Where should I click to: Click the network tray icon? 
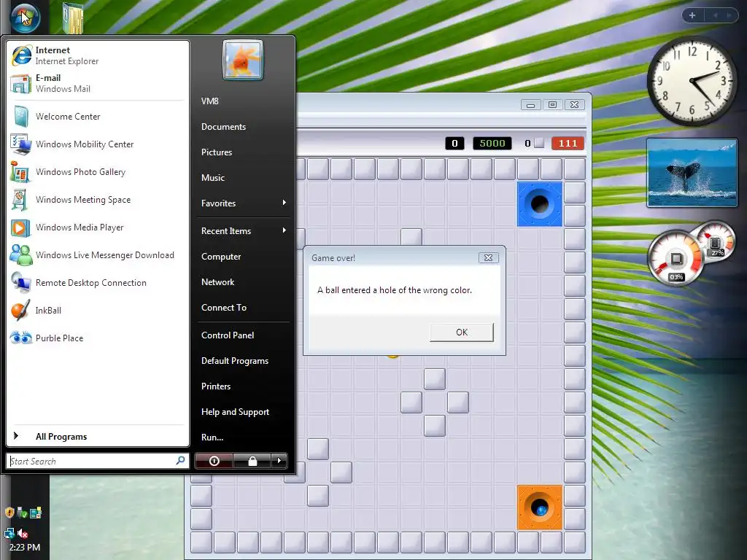click(9, 533)
